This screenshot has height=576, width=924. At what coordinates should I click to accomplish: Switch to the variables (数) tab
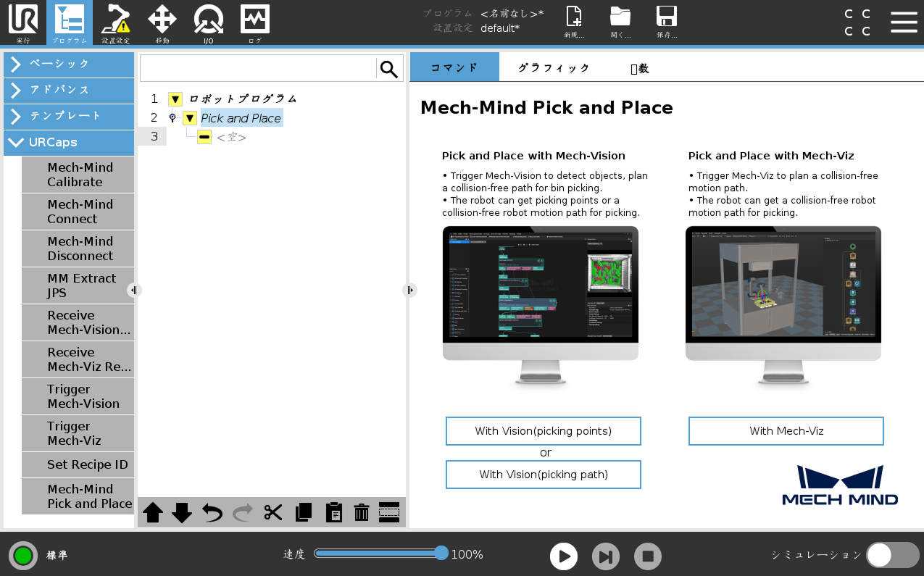click(639, 68)
